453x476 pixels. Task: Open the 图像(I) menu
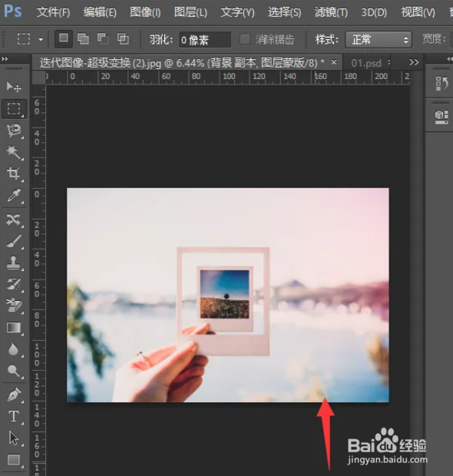145,12
